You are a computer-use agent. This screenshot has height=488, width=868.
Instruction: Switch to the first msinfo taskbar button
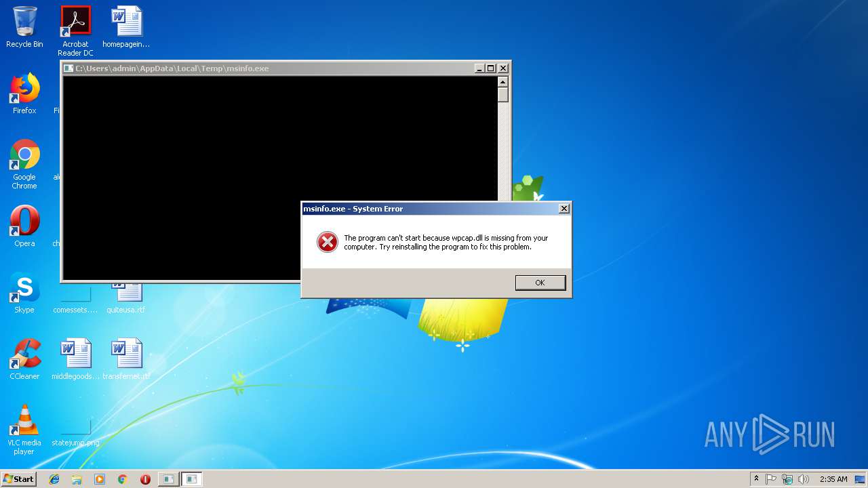[x=168, y=479]
